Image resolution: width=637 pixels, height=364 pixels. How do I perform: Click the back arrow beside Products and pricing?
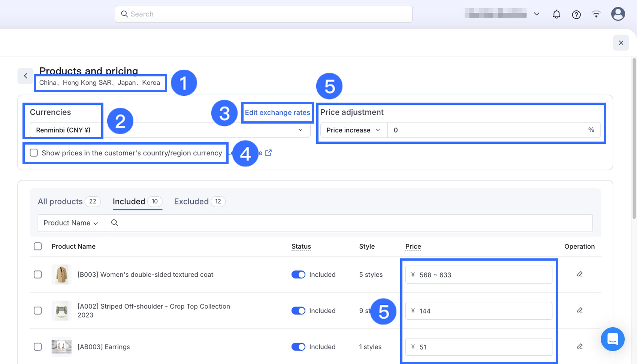tap(25, 76)
